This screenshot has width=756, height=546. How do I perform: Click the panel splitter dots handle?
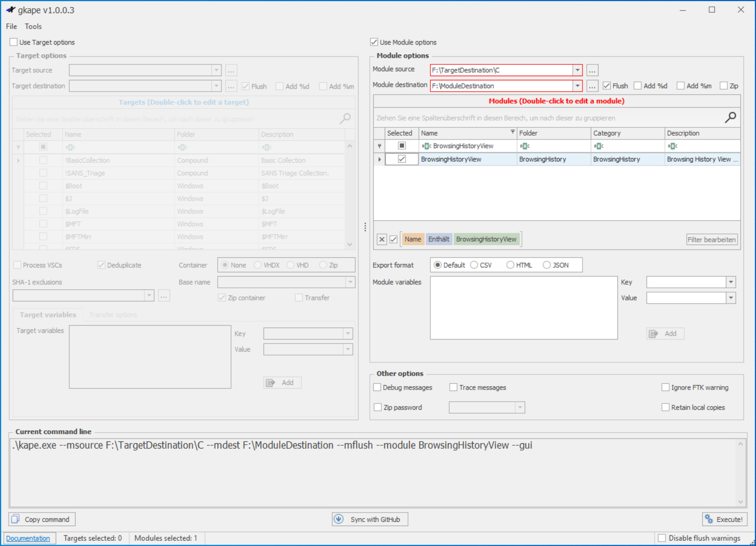(365, 227)
